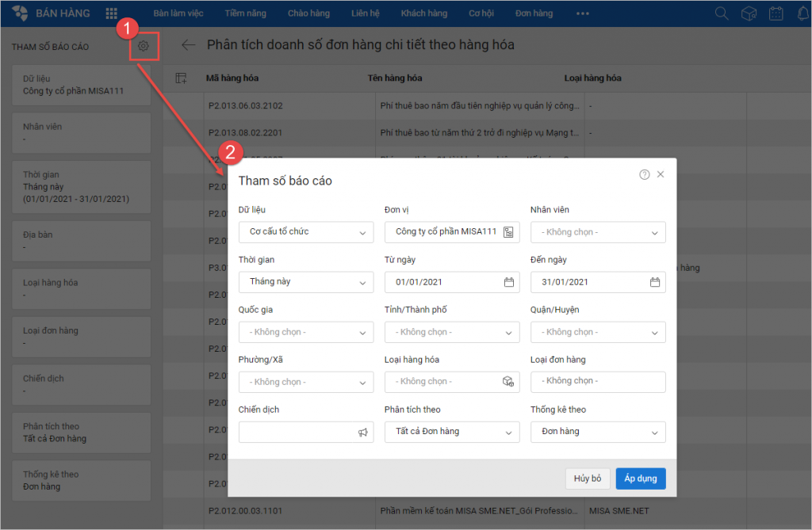Click the search magnifier icon
This screenshot has width=812, height=530.
coord(722,13)
